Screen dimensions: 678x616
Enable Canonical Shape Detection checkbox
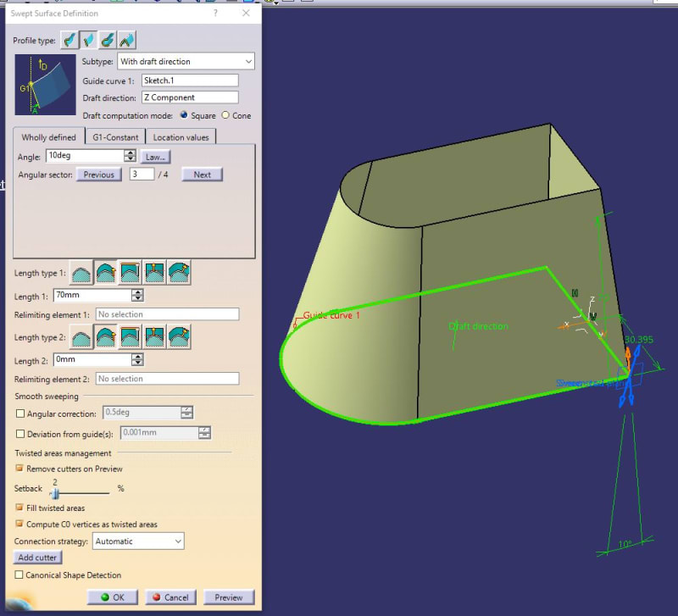[x=19, y=574]
